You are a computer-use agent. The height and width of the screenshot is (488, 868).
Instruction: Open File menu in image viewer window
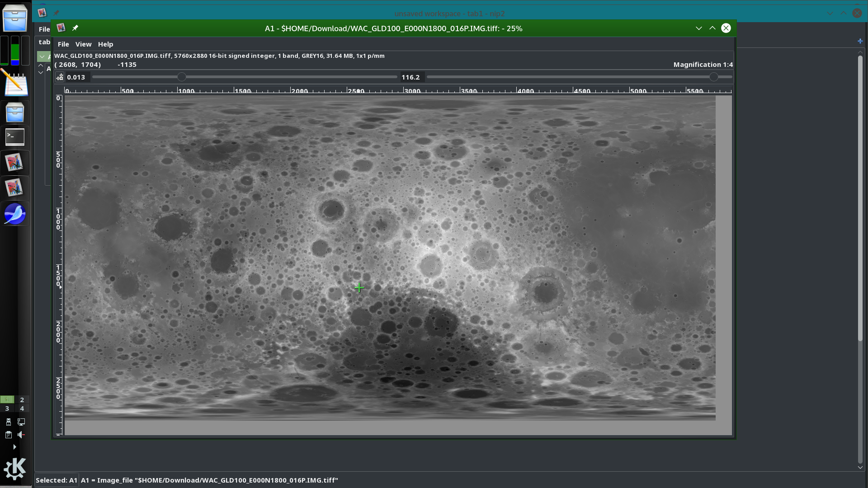(63, 44)
